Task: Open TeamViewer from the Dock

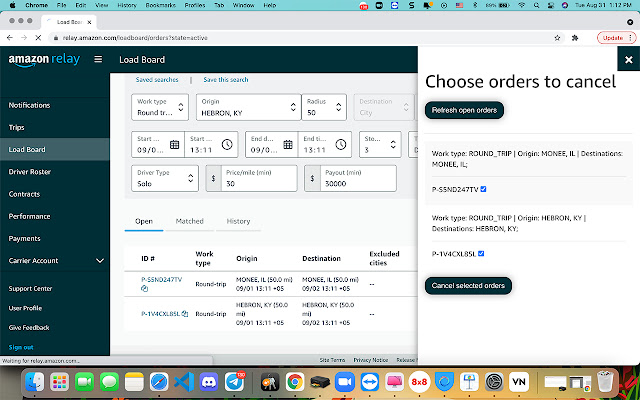Action: coord(370,382)
